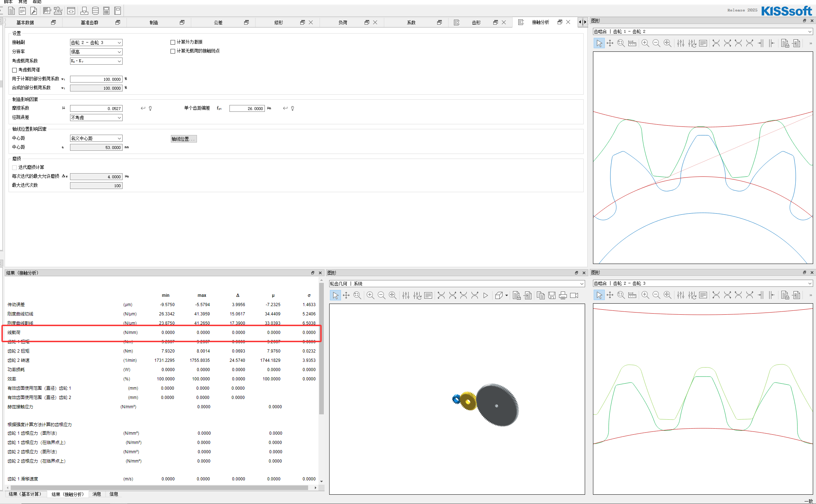
Task: Open the 分辨率 dropdown showing 很高
Action: (96, 52)
